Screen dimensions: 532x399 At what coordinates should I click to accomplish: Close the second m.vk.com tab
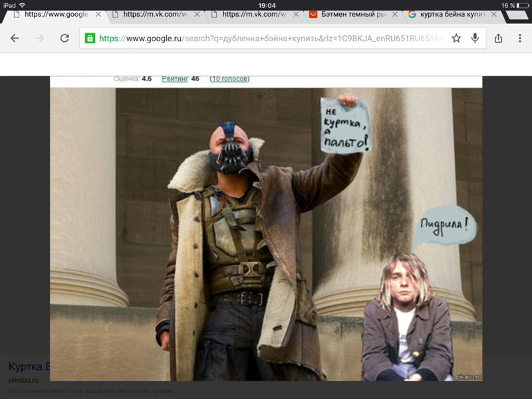click(296, 14)
